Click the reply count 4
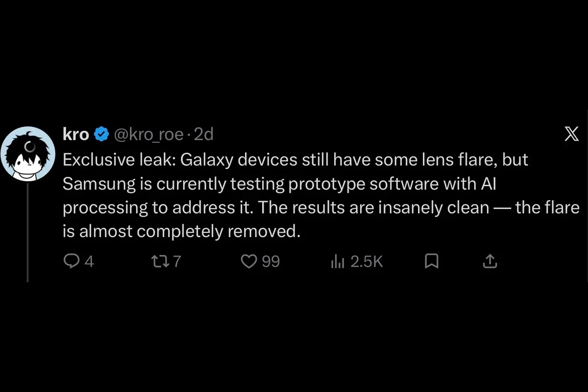This screenshot has height=392, width=588. click(x=89, y=262)
